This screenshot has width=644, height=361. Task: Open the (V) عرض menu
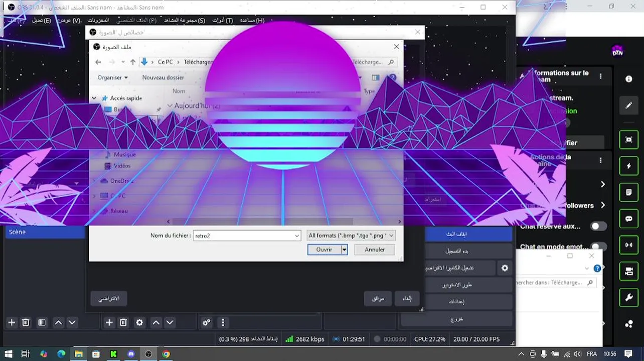69,20
